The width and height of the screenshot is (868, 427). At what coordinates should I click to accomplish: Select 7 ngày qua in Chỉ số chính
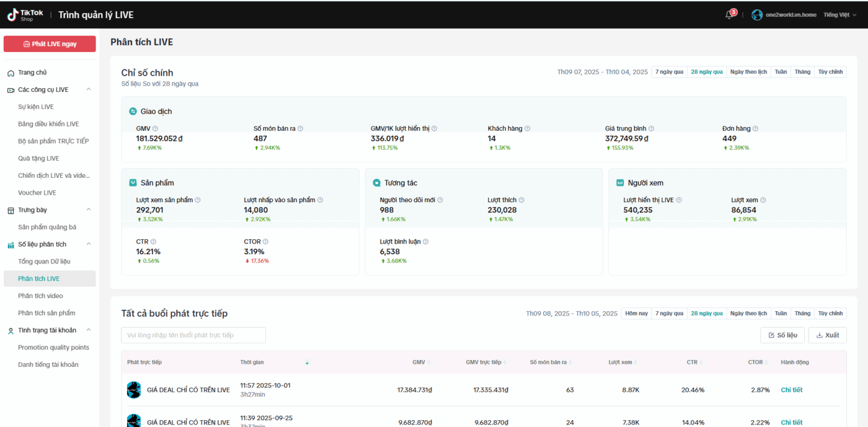click(669, 72)
